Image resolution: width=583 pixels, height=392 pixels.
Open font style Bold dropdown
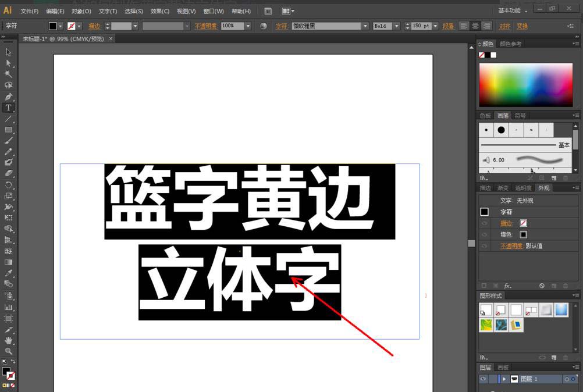(397, 26)
